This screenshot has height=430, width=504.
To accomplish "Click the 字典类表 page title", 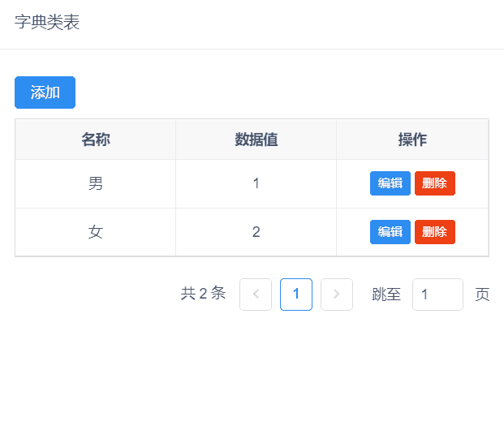I will 47,23.
